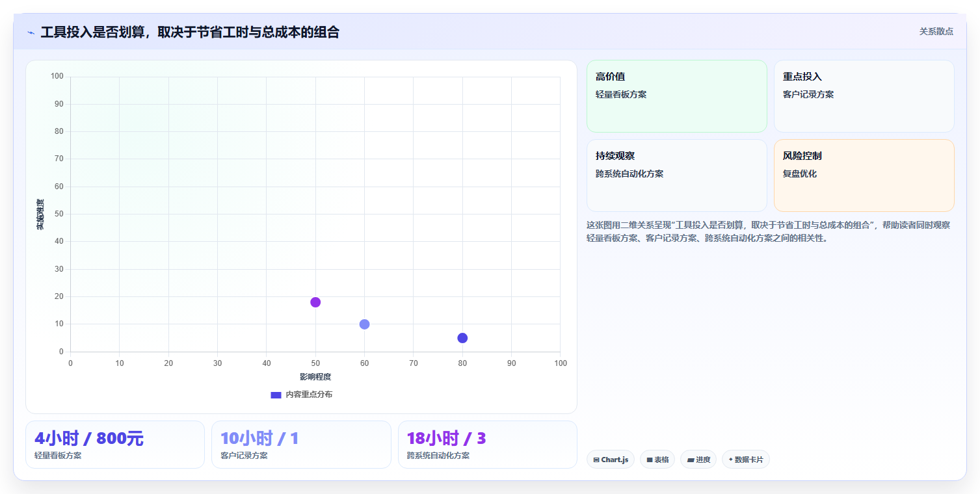Click the lightning icon beside the title
The width and height of the screenshot is (980, 494).
31,32
